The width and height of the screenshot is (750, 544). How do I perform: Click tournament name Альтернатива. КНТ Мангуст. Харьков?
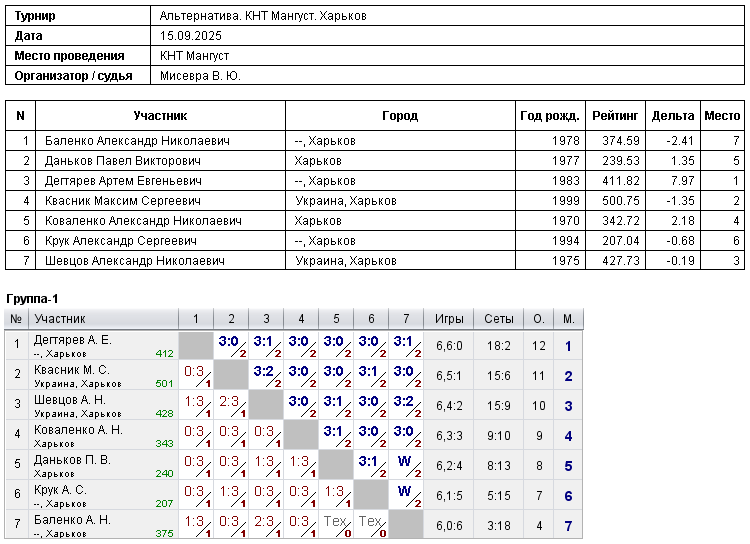263,16
